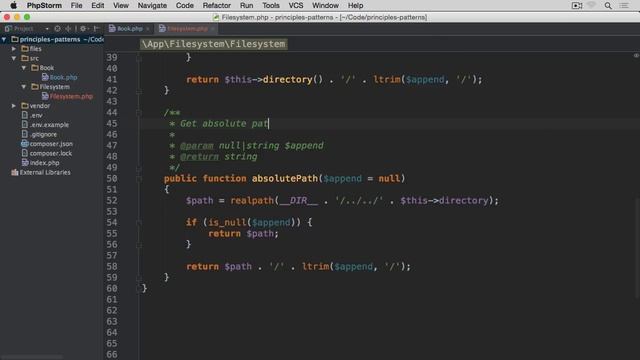640x360 pixels.
Task: Click the composer.json file icon
Action: click(x=25, y=144)
